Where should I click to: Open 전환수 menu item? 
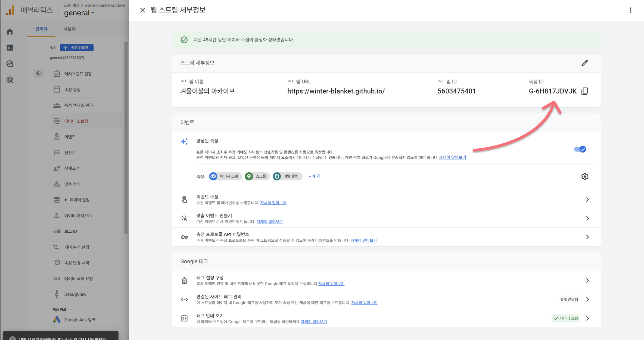[86, 152]
